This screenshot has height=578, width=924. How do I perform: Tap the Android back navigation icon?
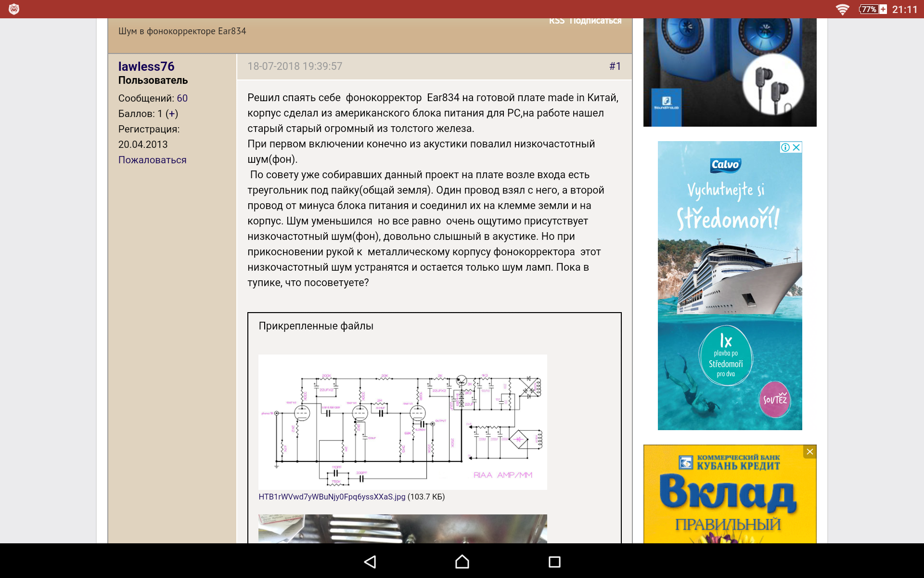coord(370,562)
